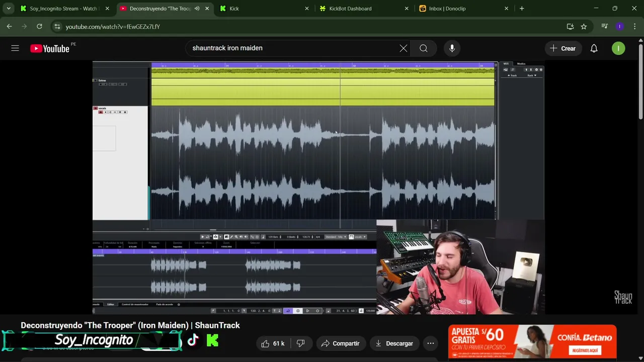Mute the tab using its speaker icon
This screenshot has height=362, width=644.
point(197,9)
